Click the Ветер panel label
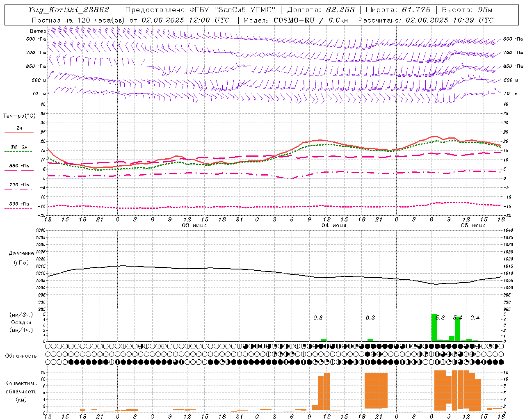The height and width of the screenshot is (420, 525). click(38, 31)
